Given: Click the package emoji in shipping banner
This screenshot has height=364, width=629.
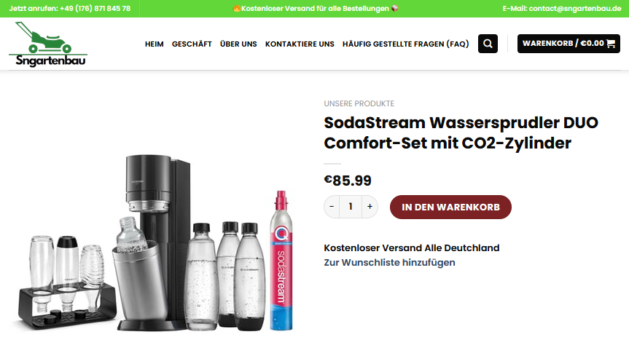Looking at the screenshot, I should click(x=395, y=9).
